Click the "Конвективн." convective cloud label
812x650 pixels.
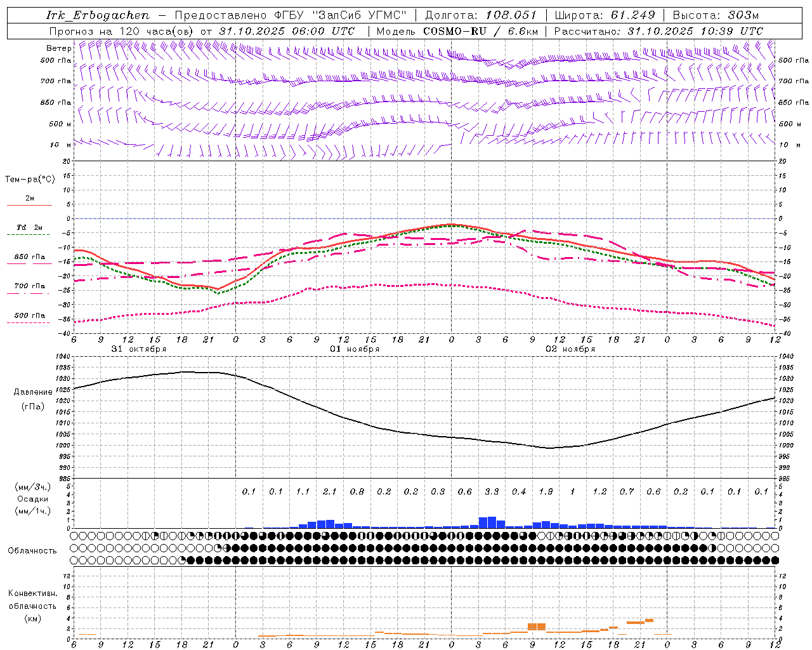tap(32, 594)
